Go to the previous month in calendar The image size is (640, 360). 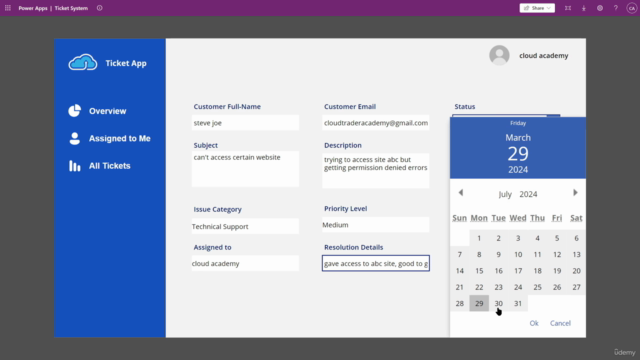[460, 193]
